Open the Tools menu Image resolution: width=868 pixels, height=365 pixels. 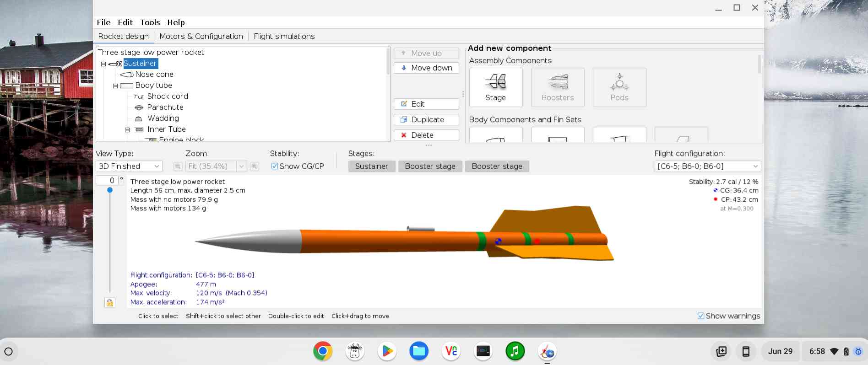[x=150, y=22]
